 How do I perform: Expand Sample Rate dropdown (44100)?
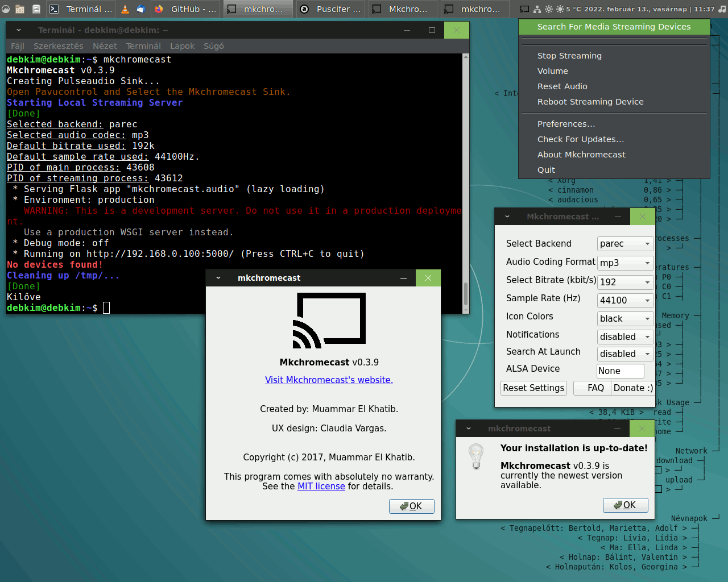click(625, 300)
